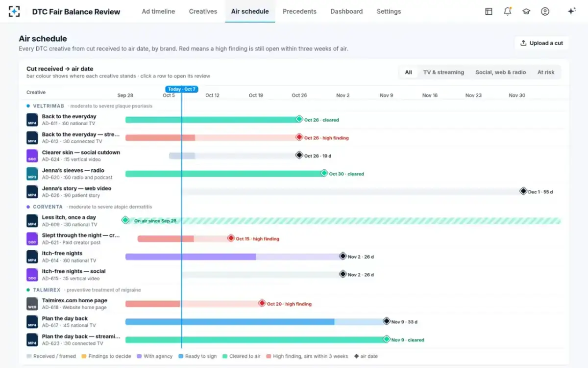The height and width of the screenshot is (368, 588).
Task: Click the Nov 9 cleared label
Action: (x=408, y=340)
